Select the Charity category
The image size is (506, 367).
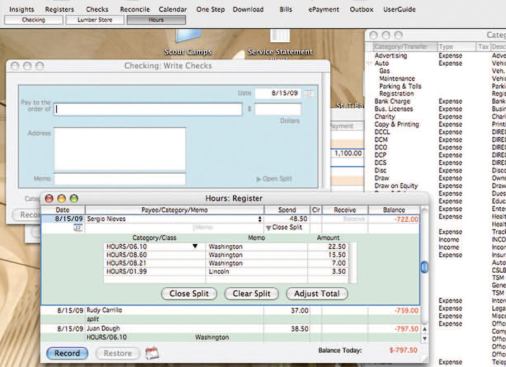point(385,117)
